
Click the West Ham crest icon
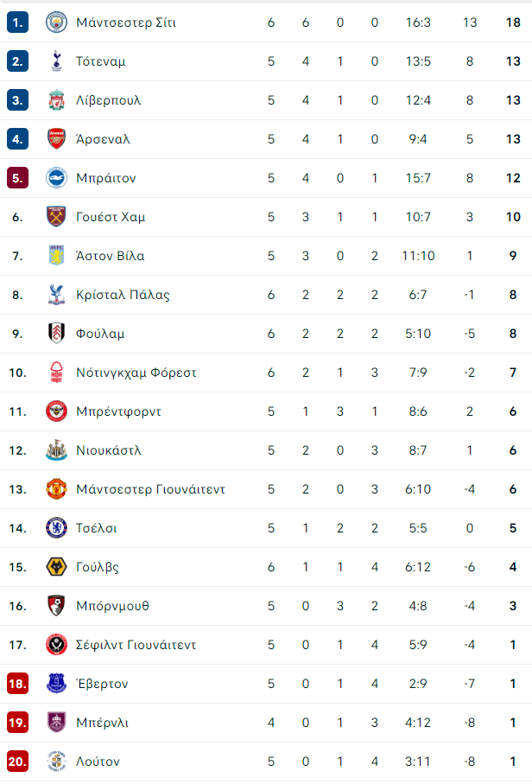tap(56, 216)
